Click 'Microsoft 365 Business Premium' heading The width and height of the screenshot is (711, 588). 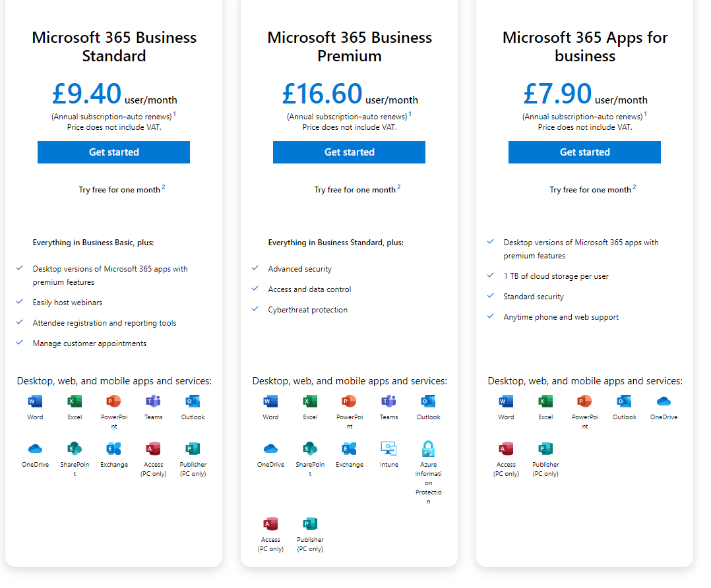tap(349, 47)
